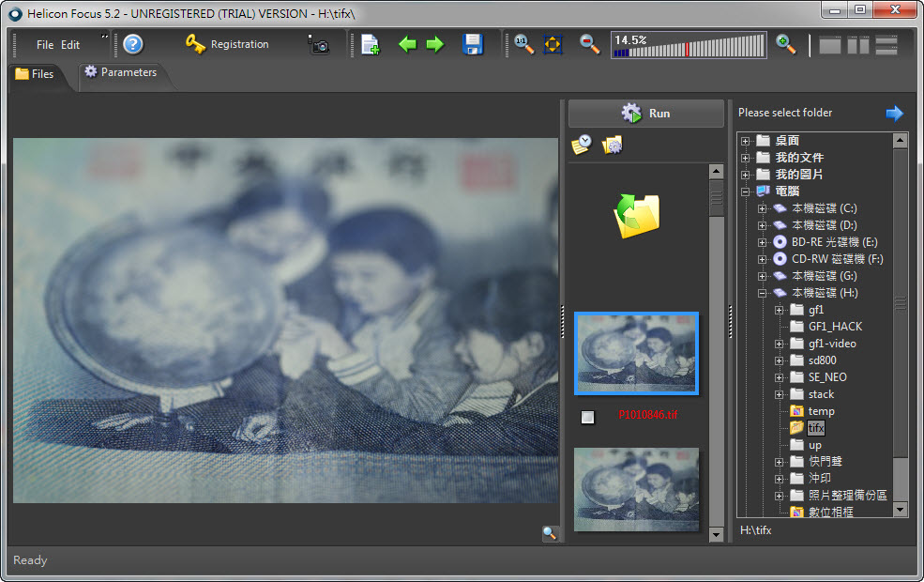Expand the gf1-video folder
The height and width of the screenshot is (582, 924).
[x=780, y=344]
